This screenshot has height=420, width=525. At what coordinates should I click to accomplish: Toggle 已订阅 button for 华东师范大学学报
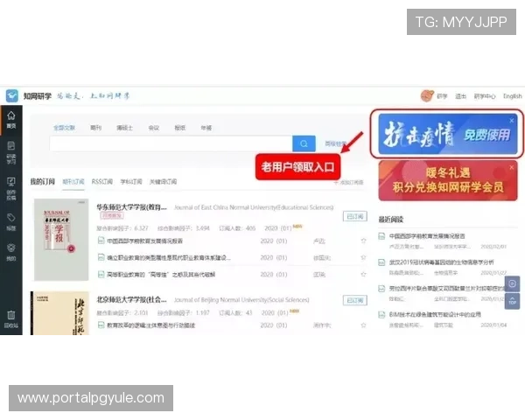pyautogui.click(x=355, y=216)
